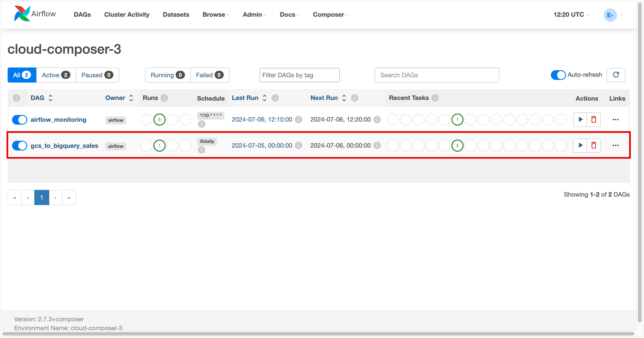644x338 pixels.
Task: Open the Cluster Activity page
Action: pos(127,14)
